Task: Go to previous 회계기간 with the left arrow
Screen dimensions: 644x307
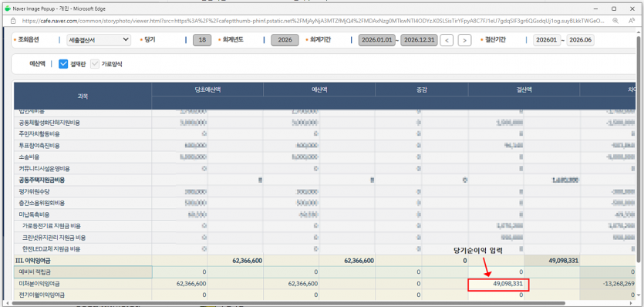Action: point(447,40)
